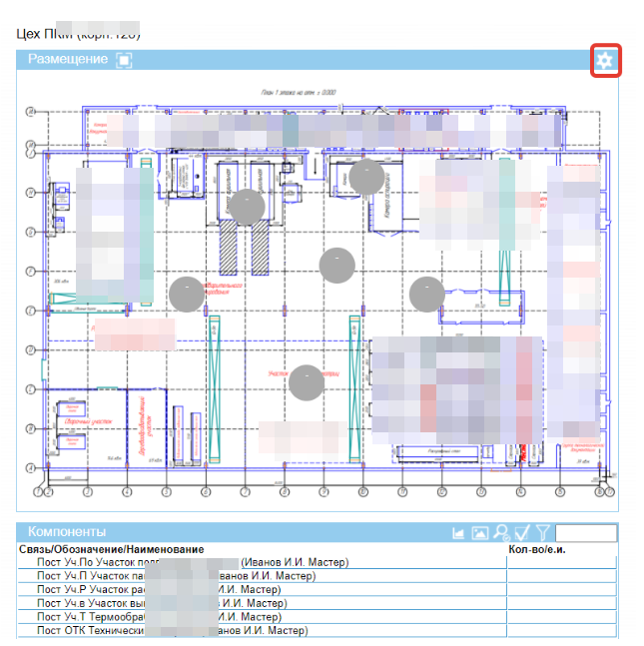The image size is (644, 646).
Task: Select the topmost gray circle marker on plan
Action: click(366, 176)
